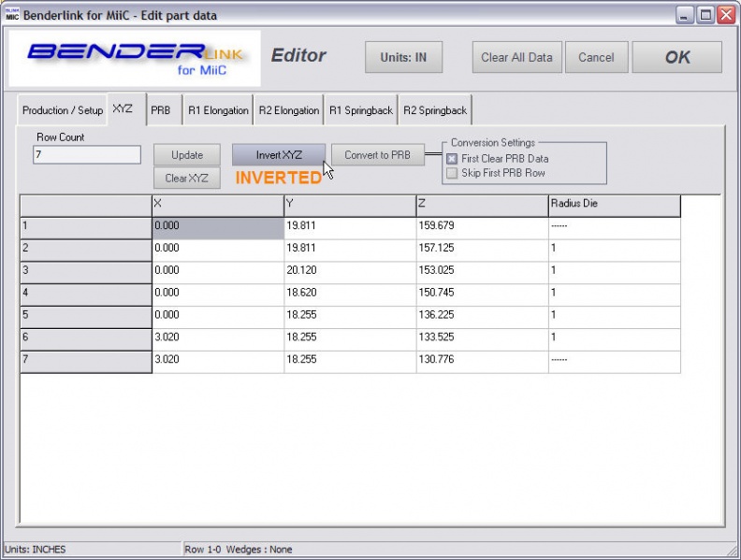Viewport: 741px width, 560px height.
Task: Cancel editing part data
Action: tap(596, 57)
